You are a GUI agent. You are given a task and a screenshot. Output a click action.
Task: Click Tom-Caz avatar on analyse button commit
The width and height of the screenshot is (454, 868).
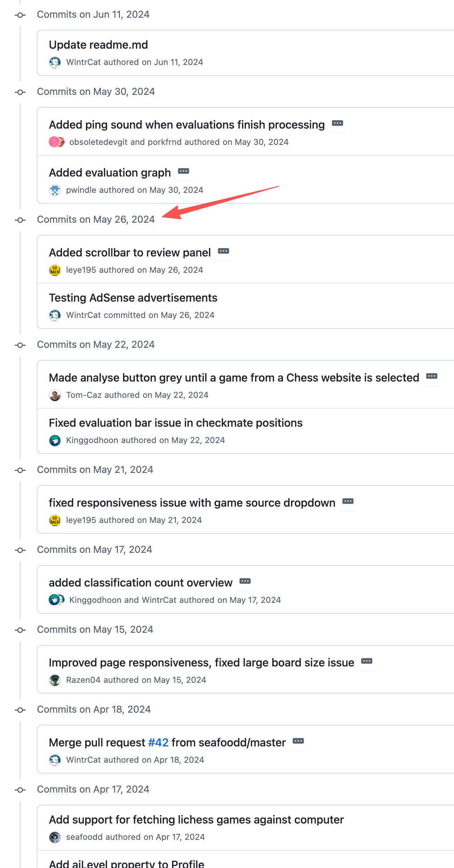tap(55, 395)
